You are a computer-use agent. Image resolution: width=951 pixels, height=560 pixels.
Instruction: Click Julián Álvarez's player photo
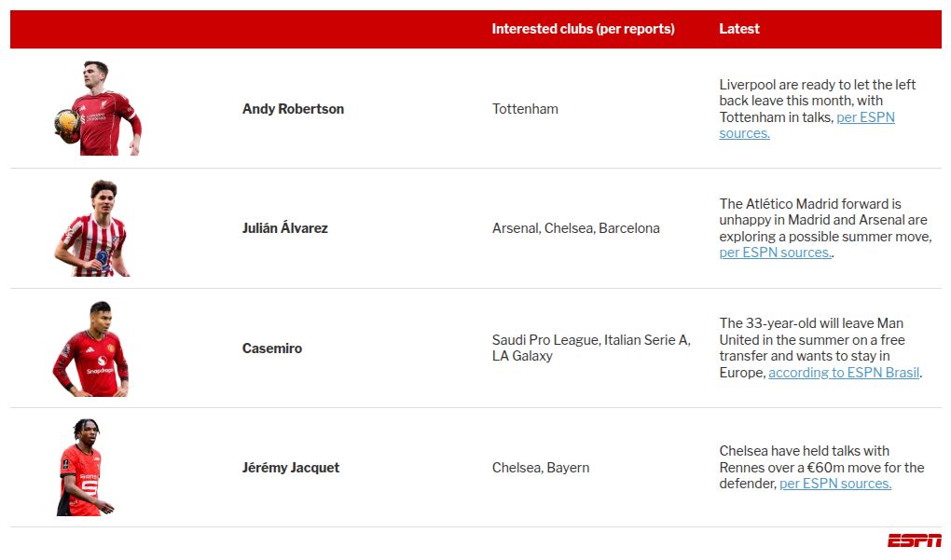point(93,228)
